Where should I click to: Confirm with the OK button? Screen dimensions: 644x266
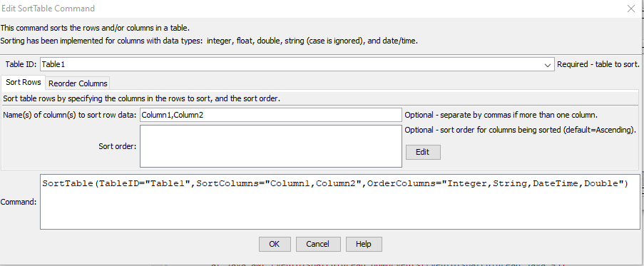point(275,244)
